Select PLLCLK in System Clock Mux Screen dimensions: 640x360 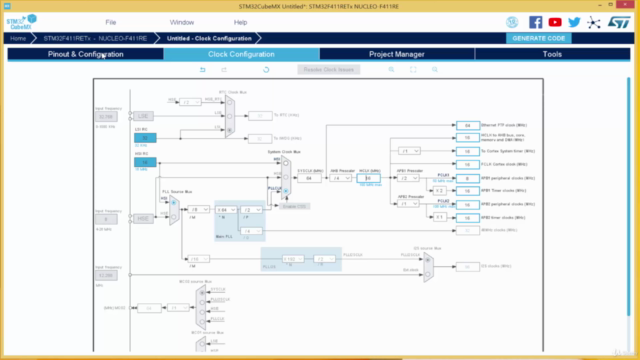pyautogui.click(x=286, y=191)
